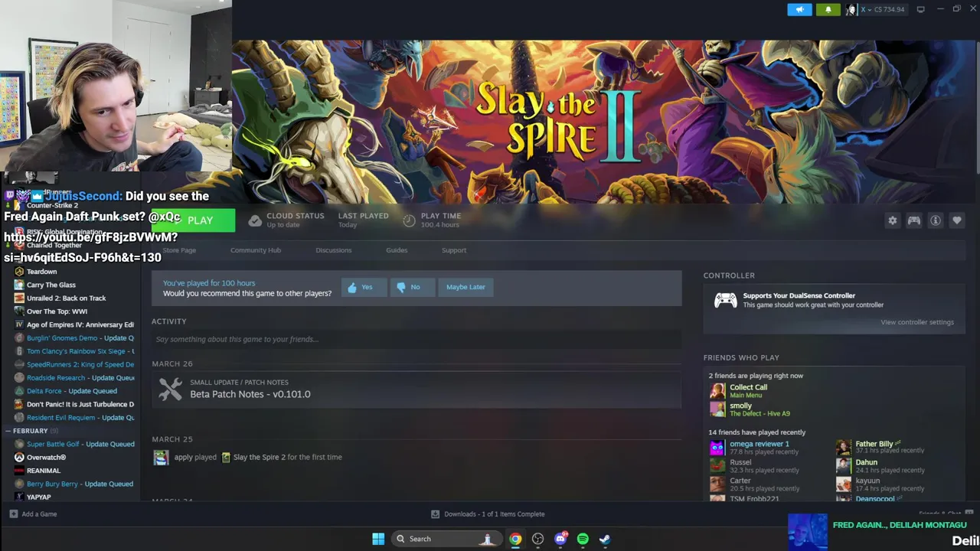Open the Downloads status at the bottom
Image resolution: width=980 pixels, height=551 pixels.
point(488,514)
